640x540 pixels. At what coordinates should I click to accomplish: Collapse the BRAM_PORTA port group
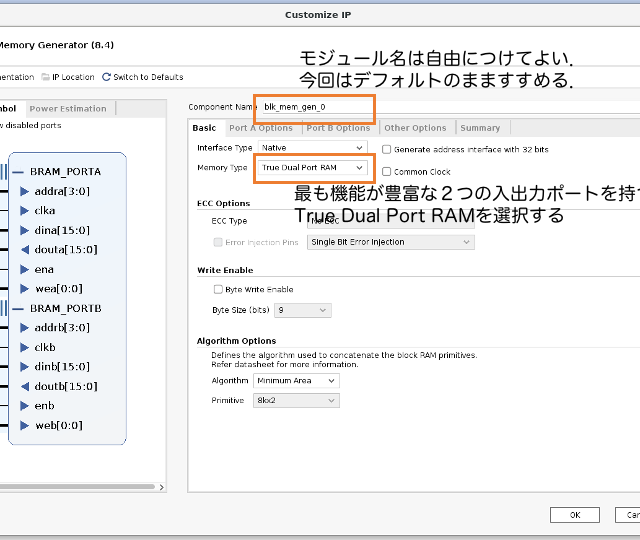(18, 171)
